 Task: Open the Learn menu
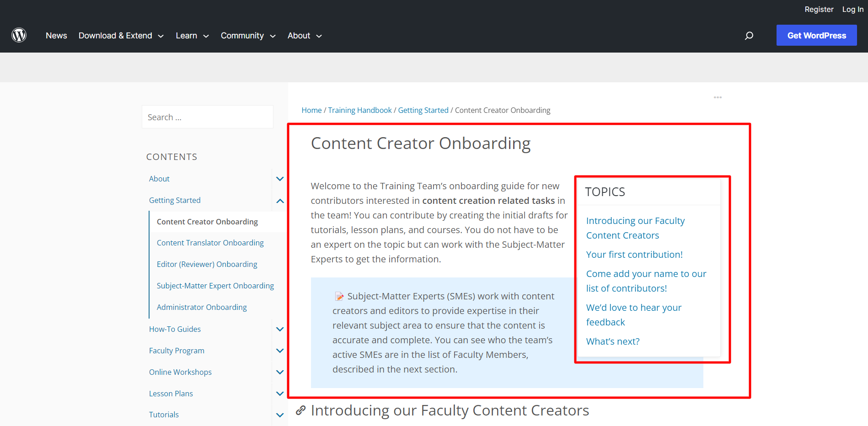[192, 35]
